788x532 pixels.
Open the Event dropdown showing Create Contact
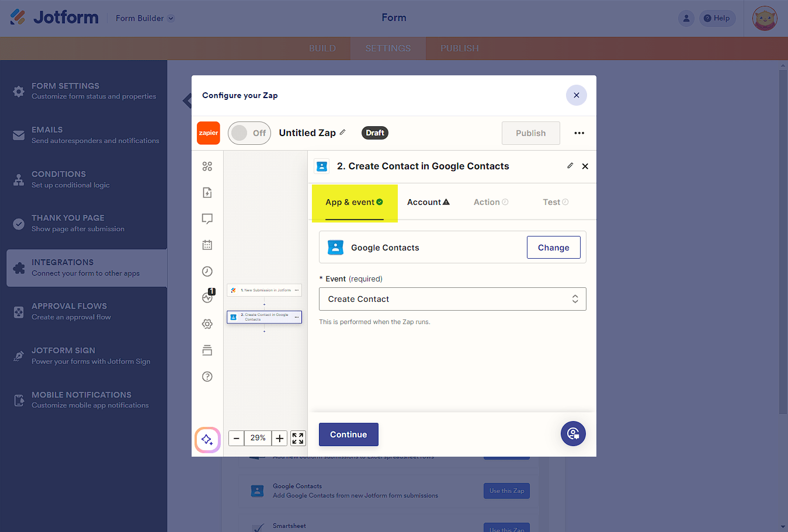453,299
